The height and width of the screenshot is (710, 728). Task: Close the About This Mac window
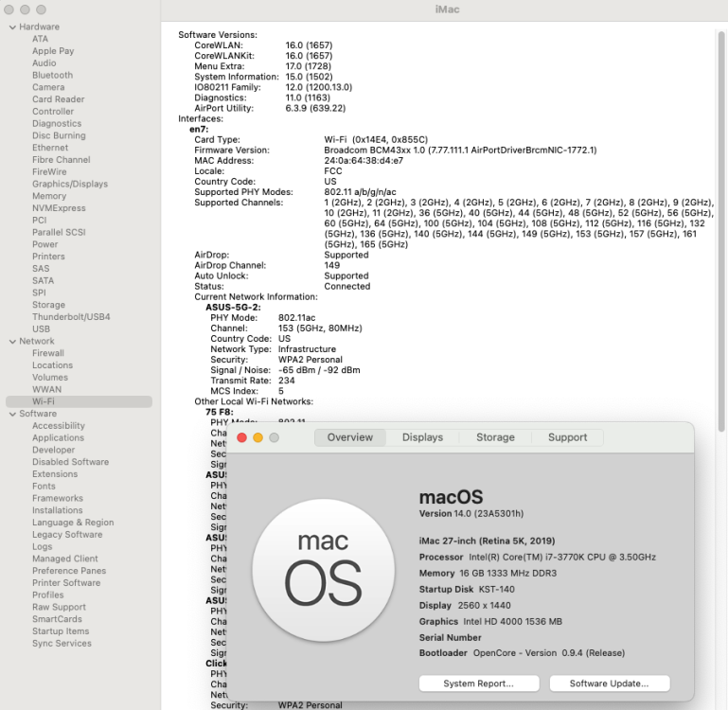click(242, 438)
